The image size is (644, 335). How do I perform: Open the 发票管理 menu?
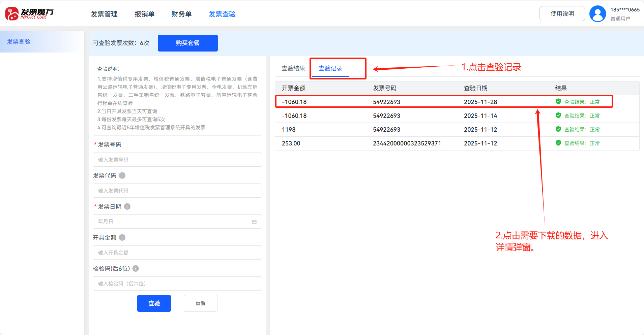click(x=104, y=14)
